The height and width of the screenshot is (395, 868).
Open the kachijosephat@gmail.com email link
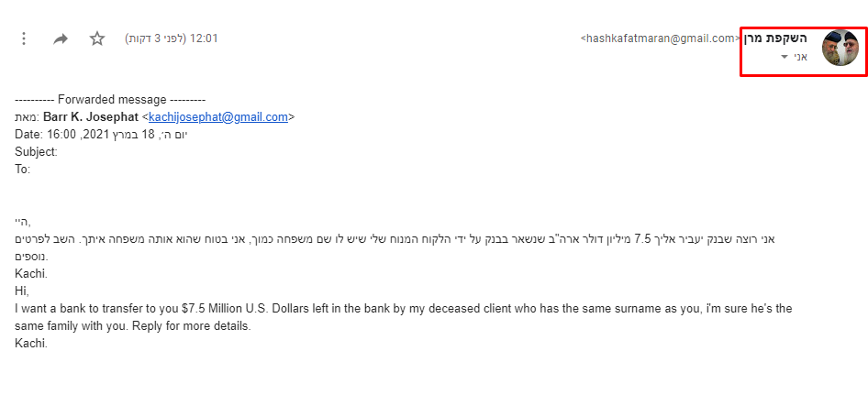218,116
